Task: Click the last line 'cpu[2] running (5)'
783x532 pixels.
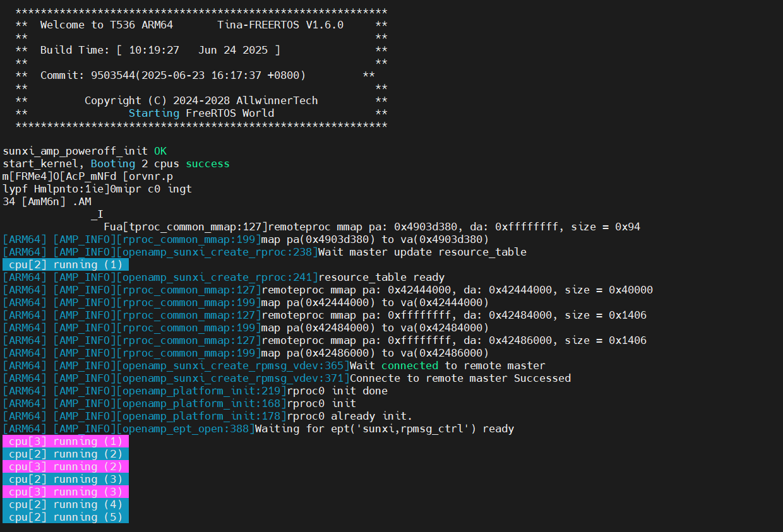Action: (x=66, y=517)
